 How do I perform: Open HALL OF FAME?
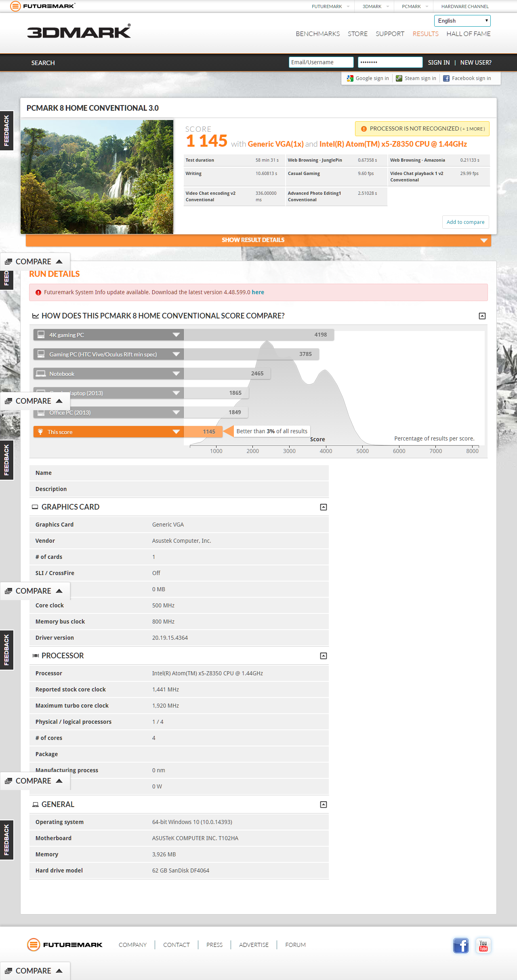click(x=469, y=34)
